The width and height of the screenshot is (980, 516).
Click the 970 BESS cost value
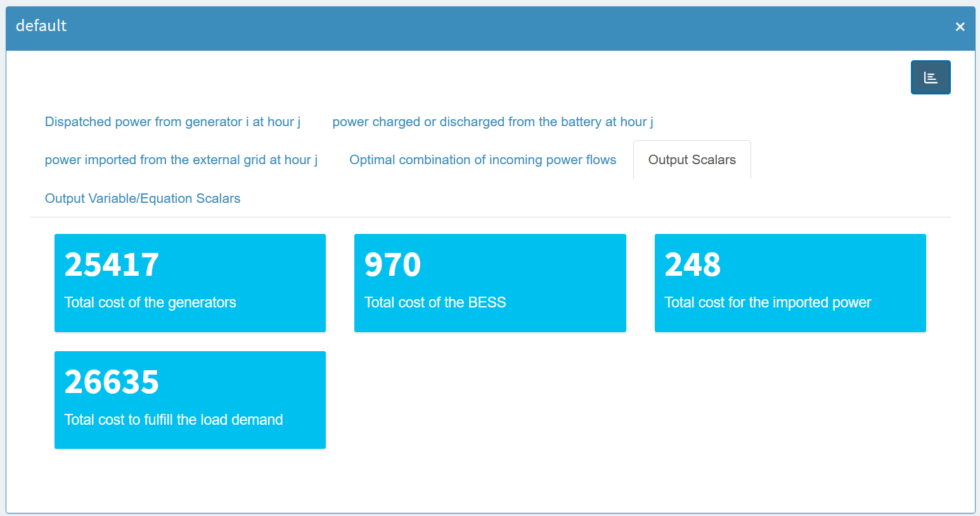point(392,265)
